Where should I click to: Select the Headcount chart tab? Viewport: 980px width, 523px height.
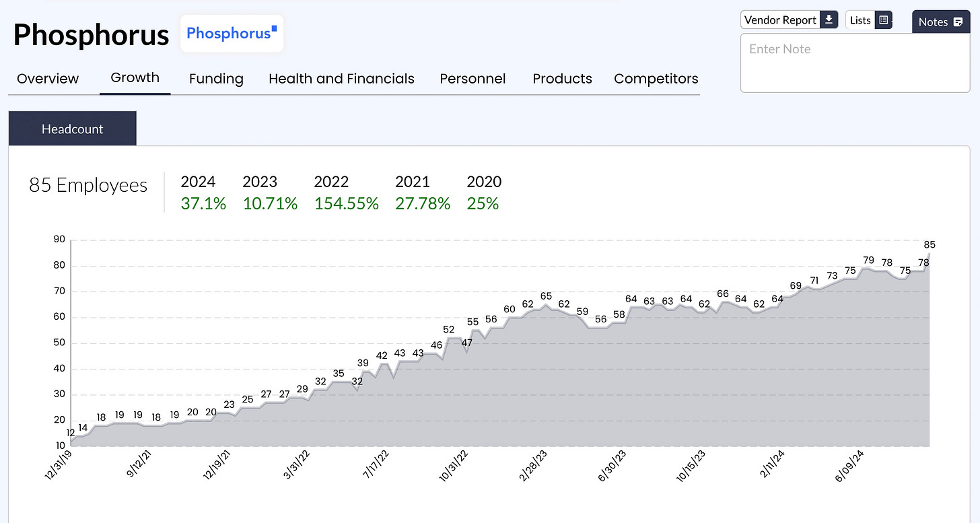[x=73, y=129]
